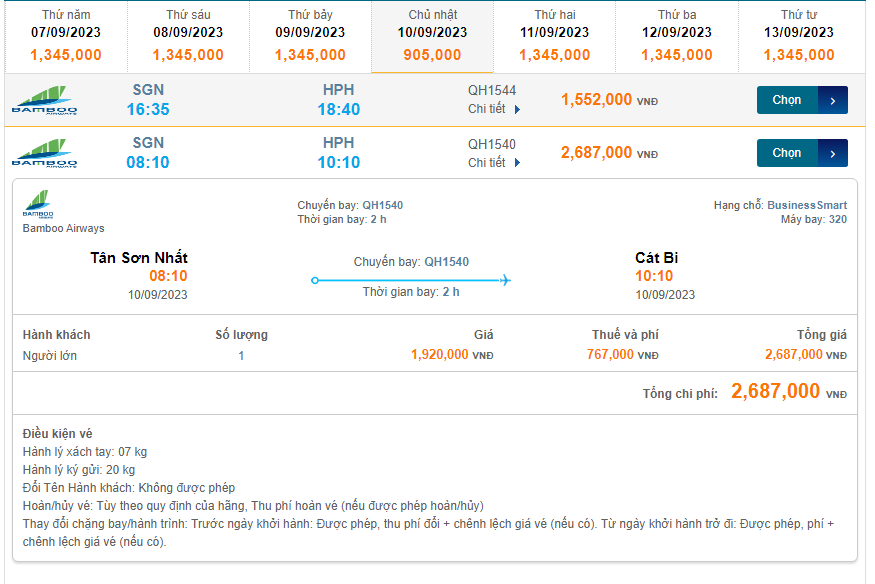Select Thứ năm 07/09/2023 date tab

[66, 36]
